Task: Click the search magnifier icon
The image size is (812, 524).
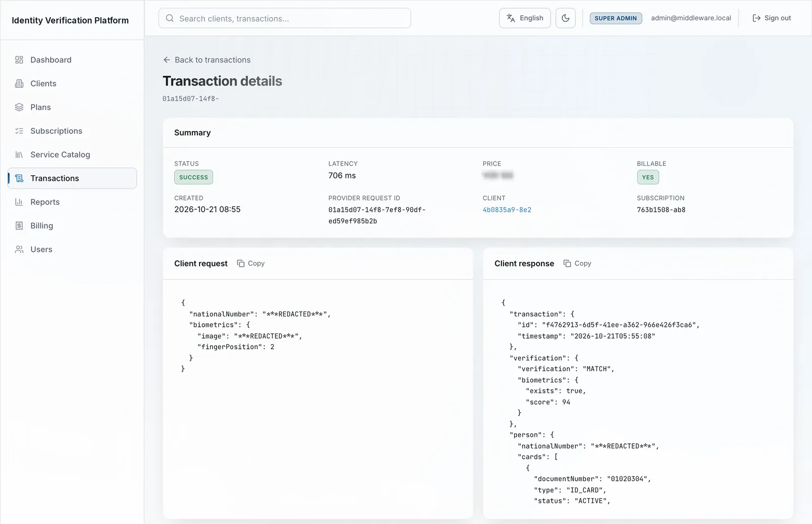Action: point(170,18)
